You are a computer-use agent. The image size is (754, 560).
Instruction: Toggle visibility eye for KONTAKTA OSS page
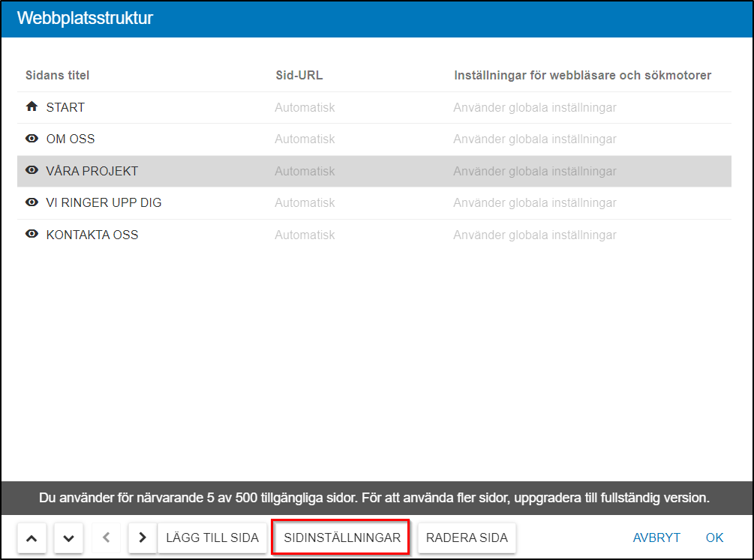pyautogui.click(x=32, y=235)
